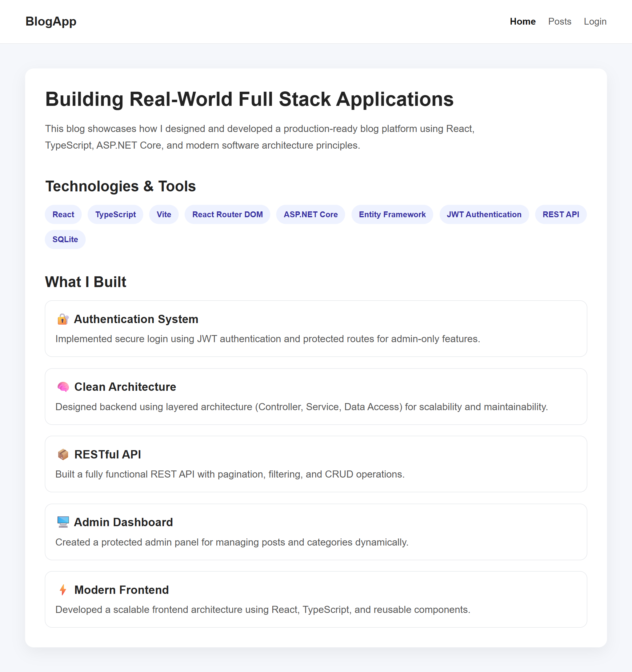Select the JWT Authentication tag
The width and height of the screenshot is (632, 672).
[484, 214]
